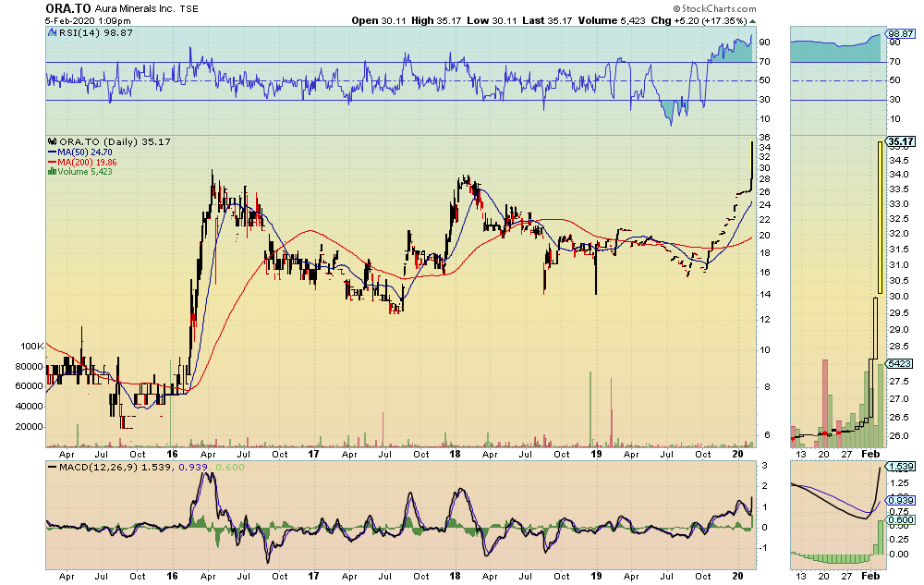The height and width of the screenshot is (585, 924).
Task: Click the 5423 volume value flag
Action: pyautogui.click(x=899, y=364)
